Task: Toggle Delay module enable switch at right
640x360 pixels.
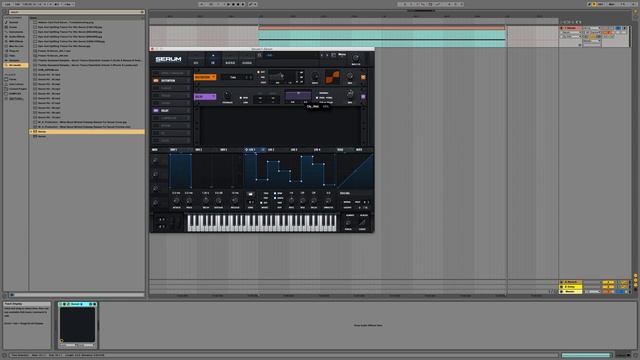Action: [x=363, y=97]
